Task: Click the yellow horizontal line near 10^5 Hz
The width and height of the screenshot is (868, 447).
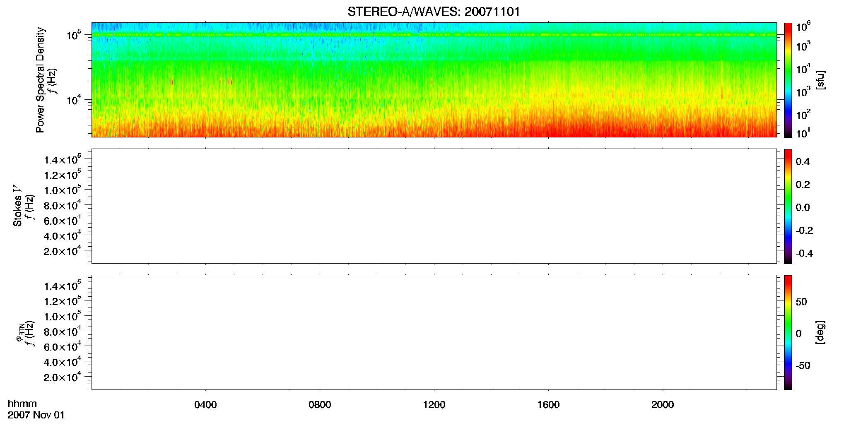Action: 434,35
